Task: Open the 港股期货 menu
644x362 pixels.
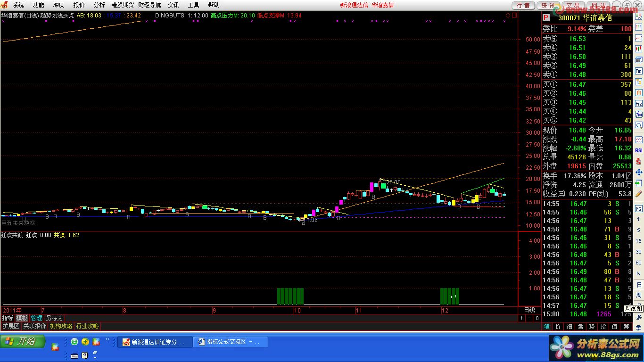Action: [123, 5]
